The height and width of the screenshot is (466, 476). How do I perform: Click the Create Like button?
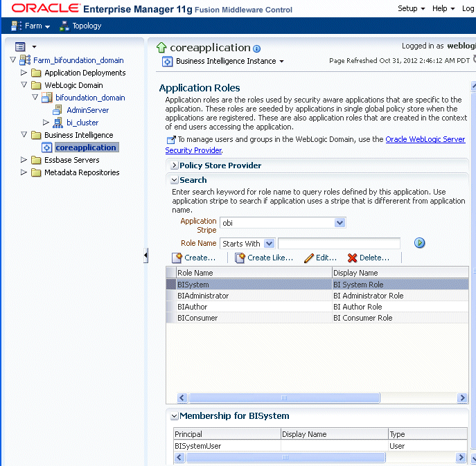[264, 258]
